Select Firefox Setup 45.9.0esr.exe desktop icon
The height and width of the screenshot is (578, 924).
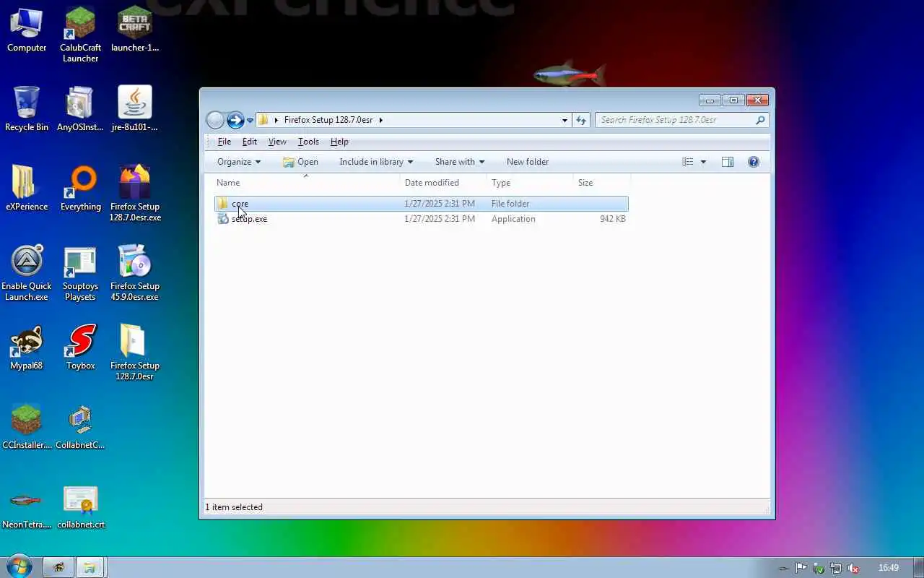pyautogui.click(x=135, y=273)
